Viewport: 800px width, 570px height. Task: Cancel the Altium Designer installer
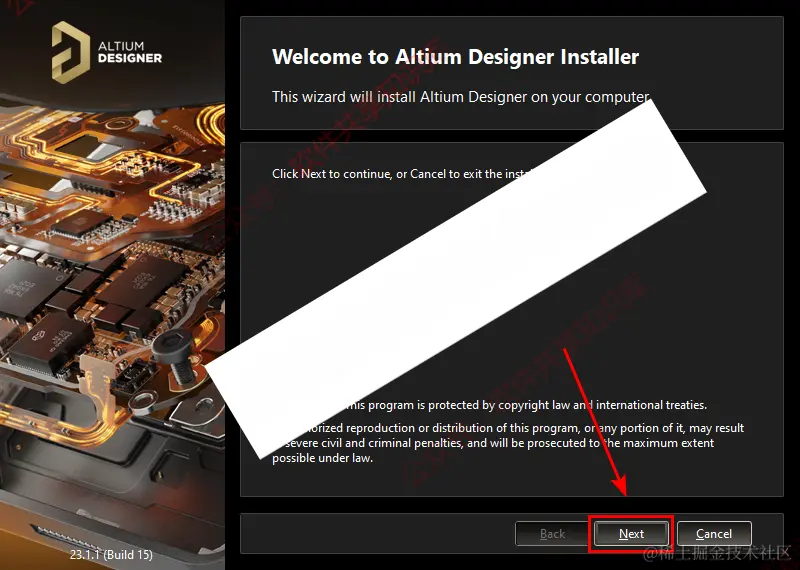[x=714, y=534]
